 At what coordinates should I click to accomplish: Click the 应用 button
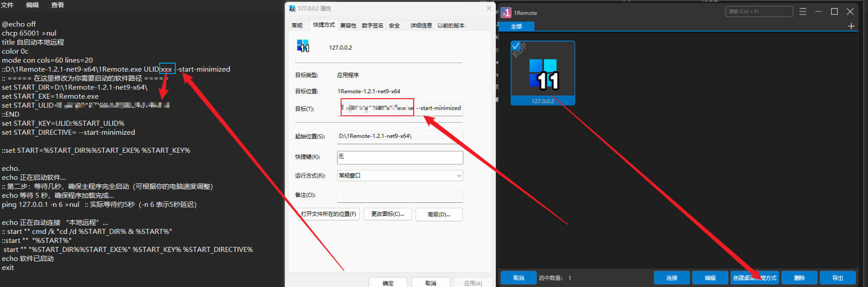[x=473, y=283]
